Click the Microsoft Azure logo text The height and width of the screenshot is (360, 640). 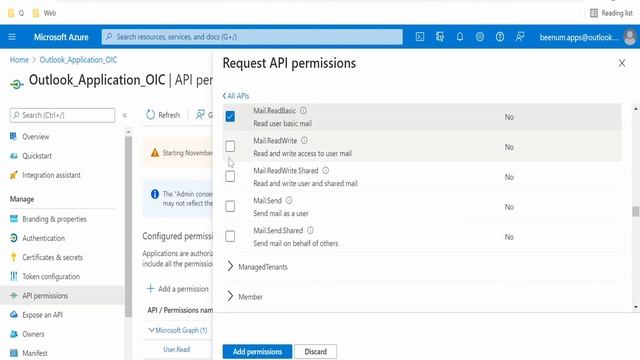[61, 37]
